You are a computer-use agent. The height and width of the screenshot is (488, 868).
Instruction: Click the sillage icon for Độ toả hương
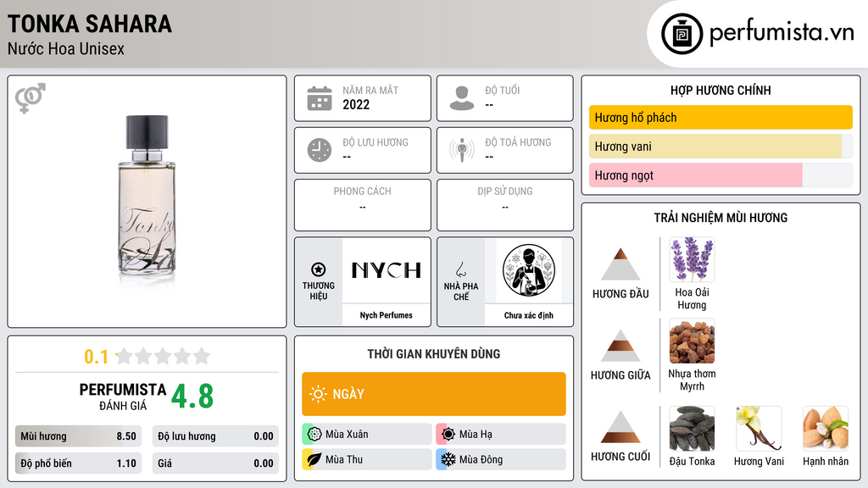click(x=462, y=150)
